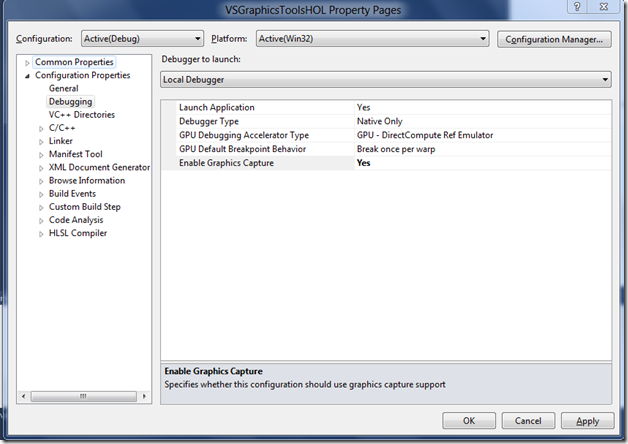Select the Build Events tree item
This screenshot has width=628, height=444.
(72, 194)
